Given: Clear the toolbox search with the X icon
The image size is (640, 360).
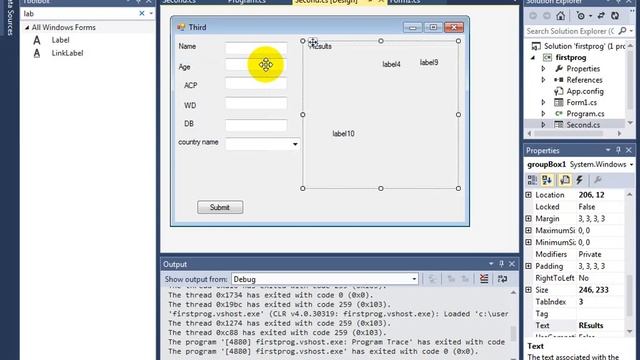Looking at the screenshot, I should point(142,13).
